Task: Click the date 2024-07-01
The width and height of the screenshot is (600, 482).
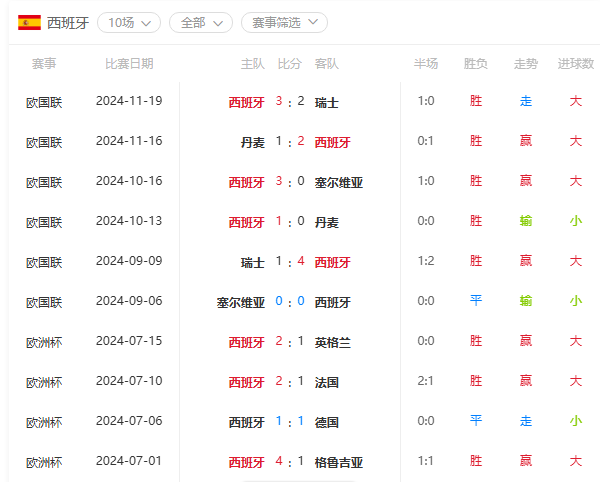Action: tap(129, 461)
